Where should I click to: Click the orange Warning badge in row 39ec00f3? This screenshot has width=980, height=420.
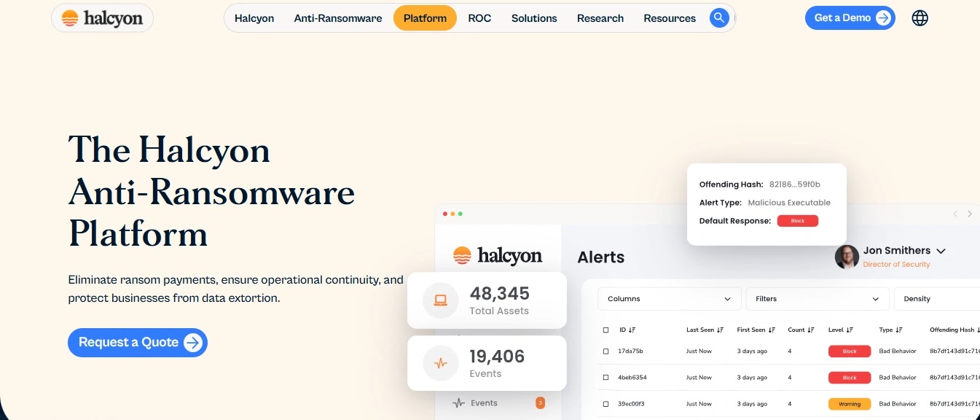[850, 404]
